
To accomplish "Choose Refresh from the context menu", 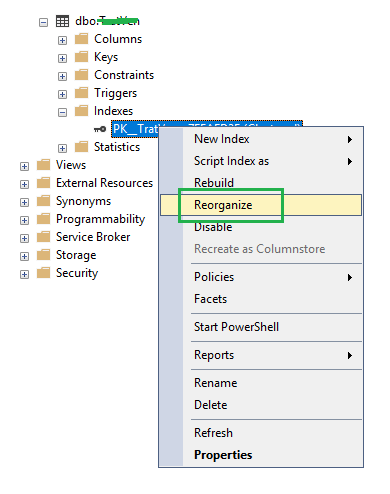I will 261,433.
